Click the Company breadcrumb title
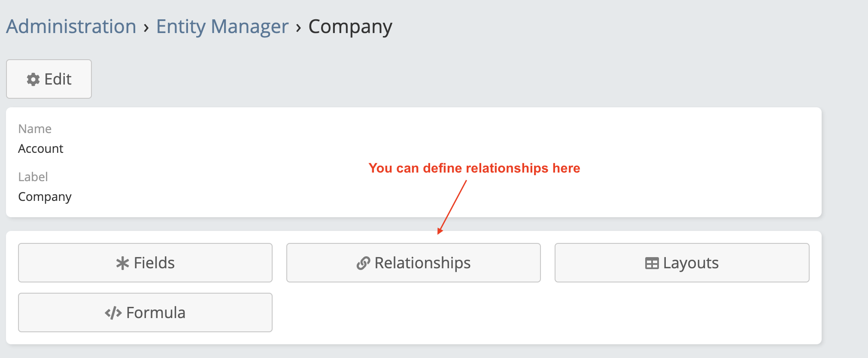Viewport: 868px width, 358px height. click(350, 27)
